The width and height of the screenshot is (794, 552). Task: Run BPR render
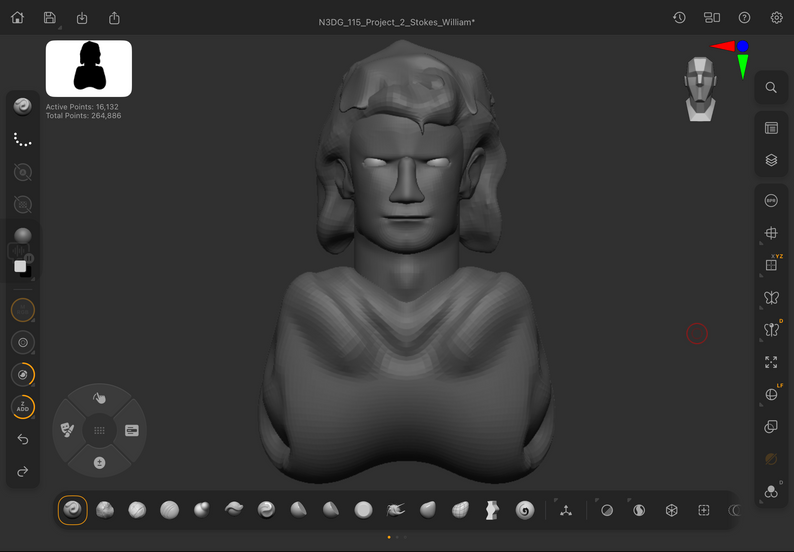pyautogui.click(x=771, y=201)
